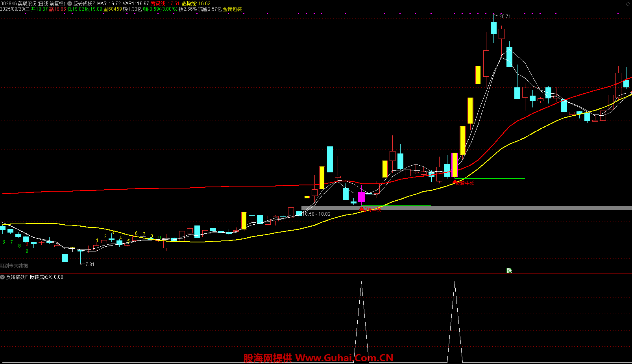Click the 流通2.57亿 float shares value
The width and height of the screenshot is (632, 364).
pos(210,9)
